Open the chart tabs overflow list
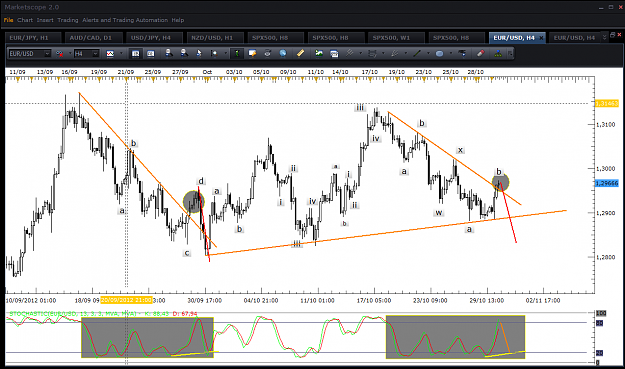 pyautogui.click(x=604, y=37)
